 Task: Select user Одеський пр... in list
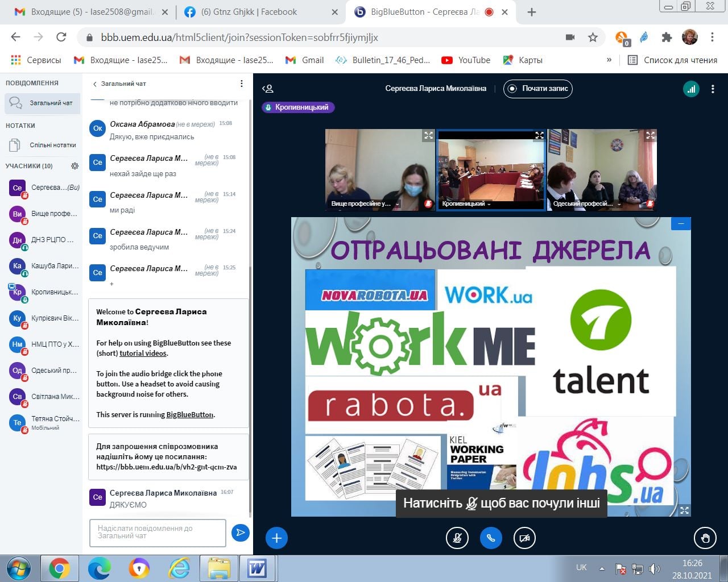tap(43, 371)
